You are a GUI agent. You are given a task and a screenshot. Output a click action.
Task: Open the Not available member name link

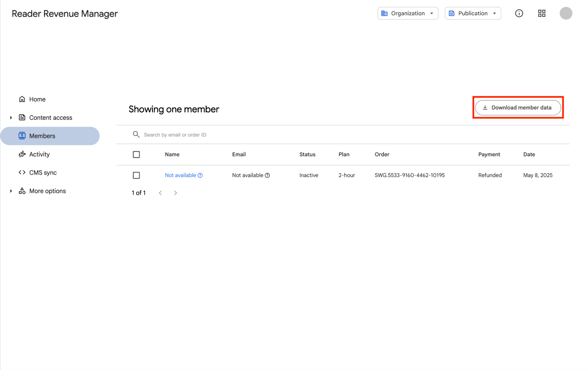tap(180, 175)
